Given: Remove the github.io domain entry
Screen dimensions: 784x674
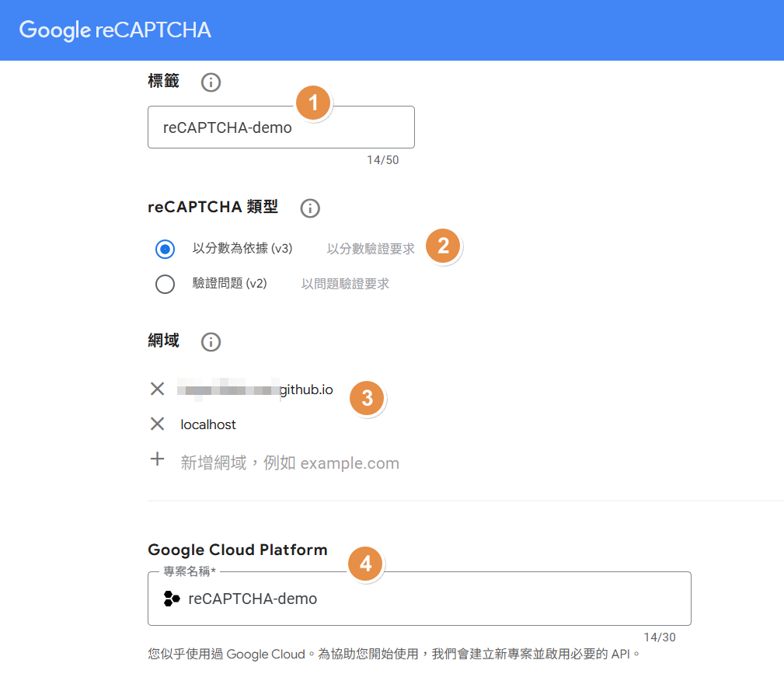Looking at the screenshot, I should 157,389.
